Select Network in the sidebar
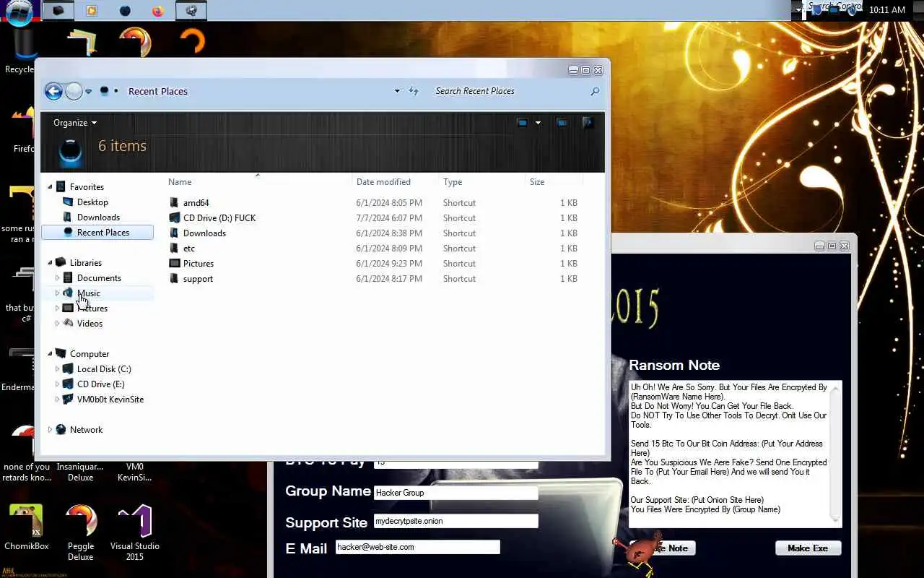The width and height of the screenshot is (924, 578). [86, 430]
